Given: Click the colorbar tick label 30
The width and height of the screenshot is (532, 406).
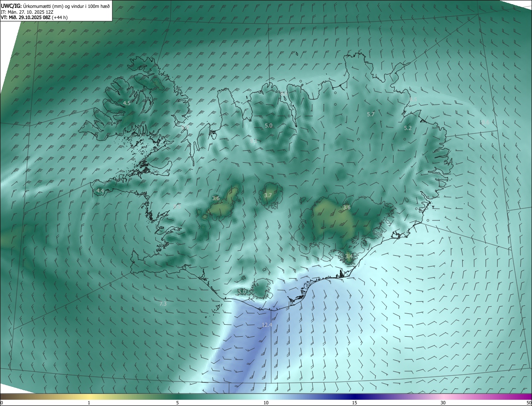Looking at the screenshot, I should (x=443, y=403).
